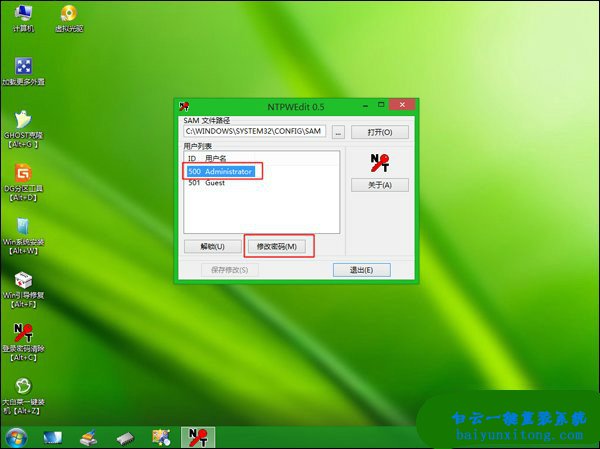Open the Win引导修复 desktop shortcut
The width and height of the screenshot is (600, 449).
(x=23, y=290)
